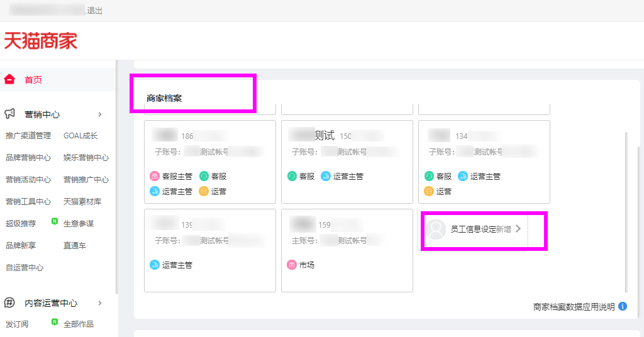The height and width of the screenshot is (337, 644).
Task: Click the new badge next to 生意参谋
Action: (x=55, y=221)
